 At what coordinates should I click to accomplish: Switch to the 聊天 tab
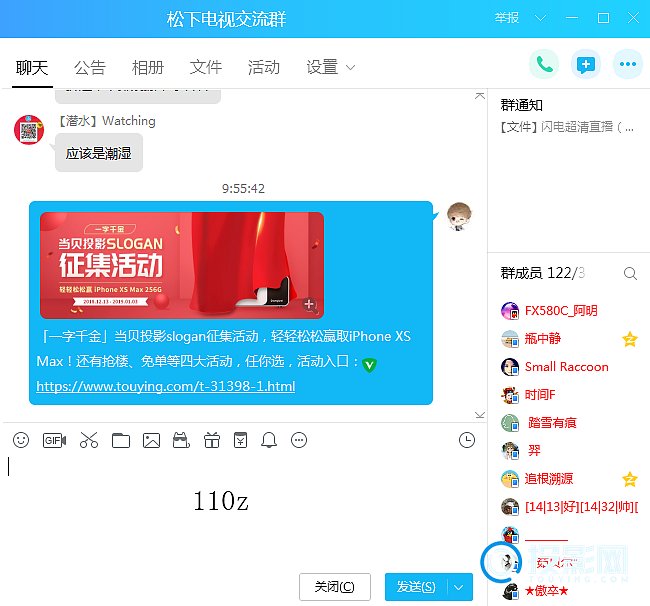click(32, 68)
